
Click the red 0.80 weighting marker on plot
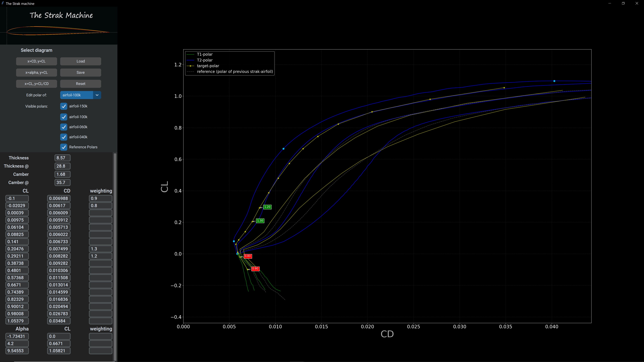click(248, 256)
